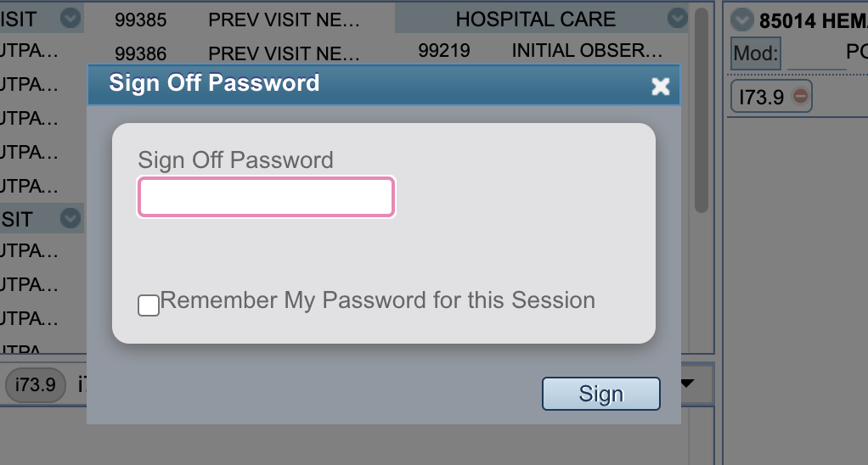
Task: Select the I73.9 diagnosis tag text
Action: [760, 98]
